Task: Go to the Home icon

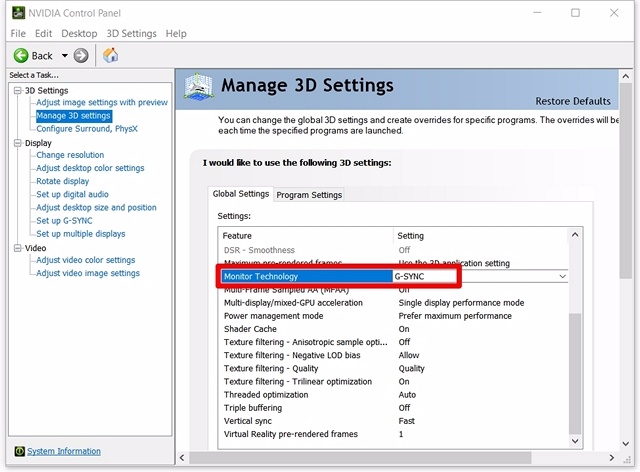Action: [x=110, y=55]
